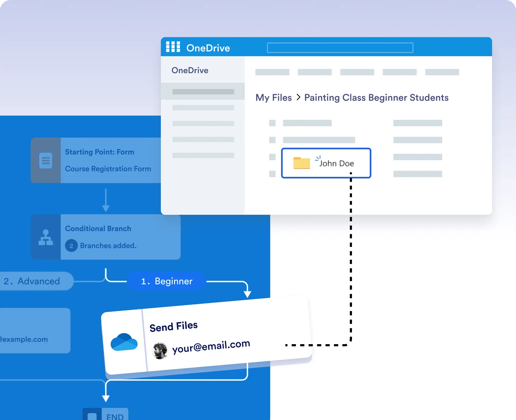Screen dimensions: 516x420
Task: Click the user avatar beside your@email.com
Action: 160,351
